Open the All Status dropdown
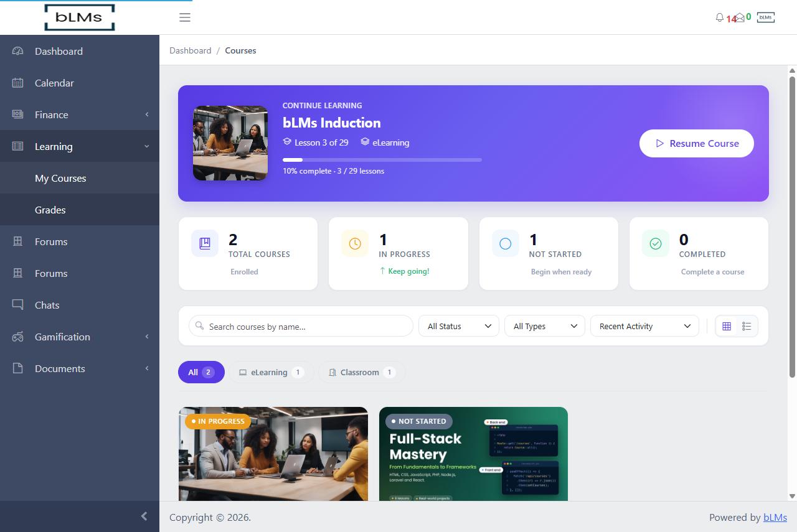The width and height of the screenshot is (797, 532). click(x=459, y=326)
